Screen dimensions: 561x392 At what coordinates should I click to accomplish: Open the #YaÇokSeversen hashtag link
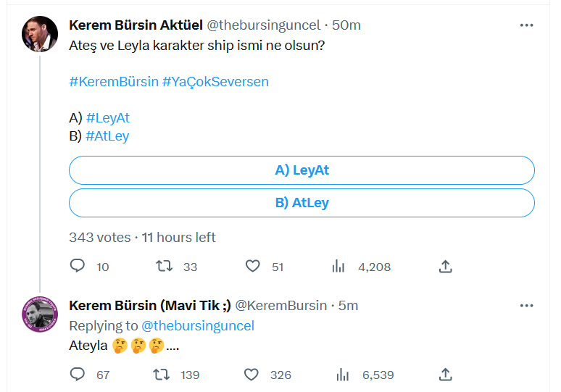point(215,82)
